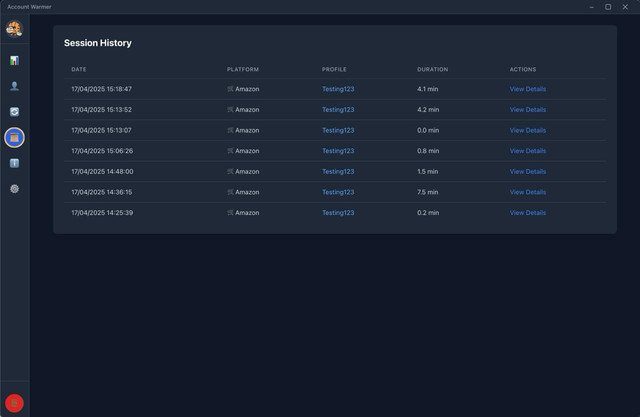
Task: Click the DURATION column header
Action: pos(433,69)
